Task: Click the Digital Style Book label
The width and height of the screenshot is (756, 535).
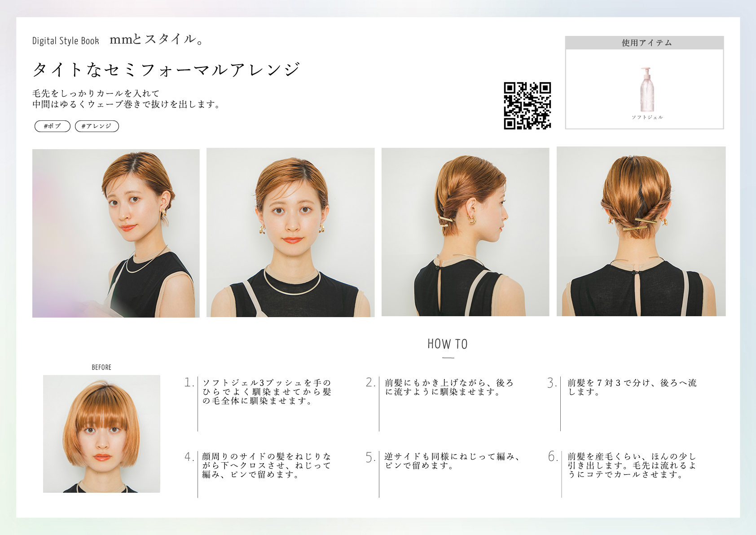Action: coord(66,41)
